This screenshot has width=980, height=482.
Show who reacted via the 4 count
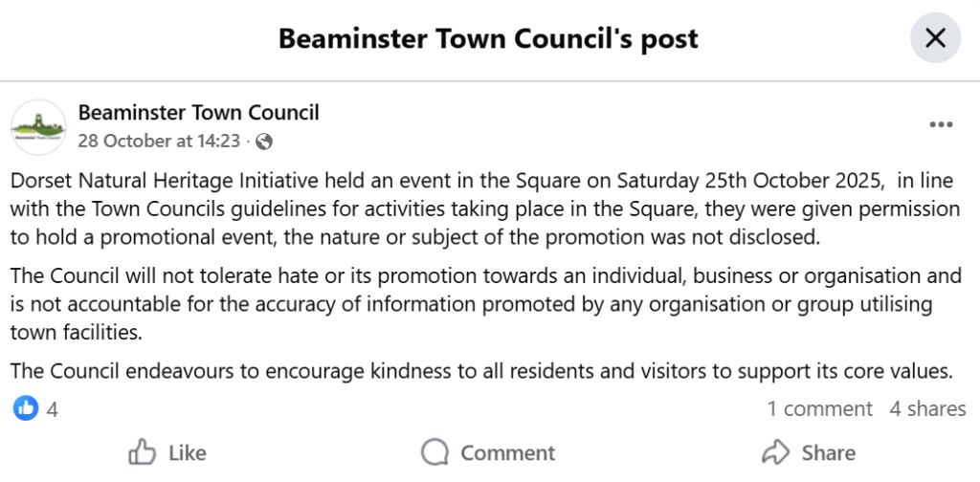pos(53,409)
